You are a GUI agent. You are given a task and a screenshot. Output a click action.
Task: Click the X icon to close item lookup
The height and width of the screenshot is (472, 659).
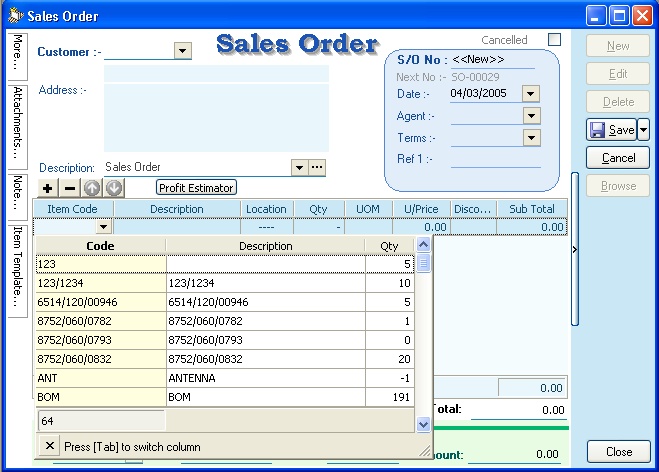[50, 446]
